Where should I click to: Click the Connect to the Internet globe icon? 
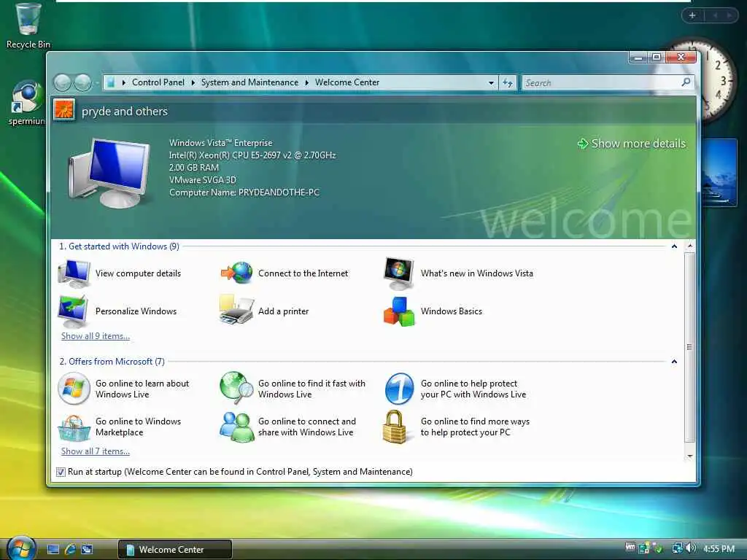pos(237,273)
